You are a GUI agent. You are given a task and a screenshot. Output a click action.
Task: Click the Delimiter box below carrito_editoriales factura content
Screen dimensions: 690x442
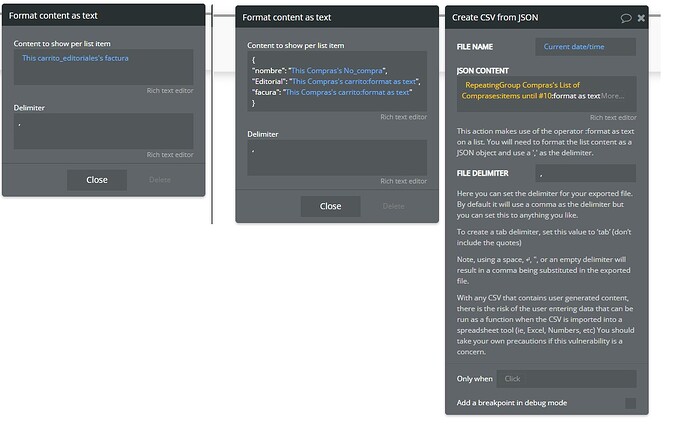coord(103,131)
